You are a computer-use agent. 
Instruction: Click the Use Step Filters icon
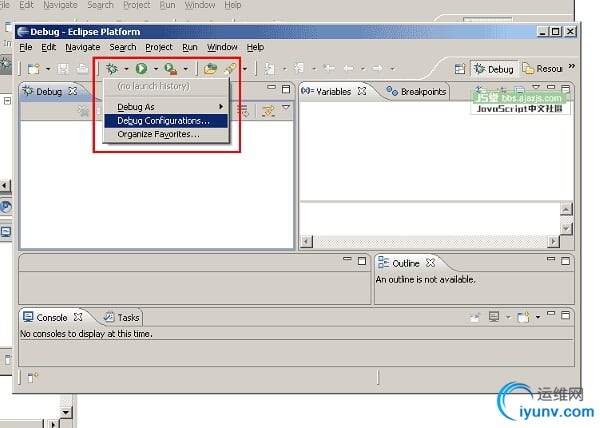tap(268, 111)
